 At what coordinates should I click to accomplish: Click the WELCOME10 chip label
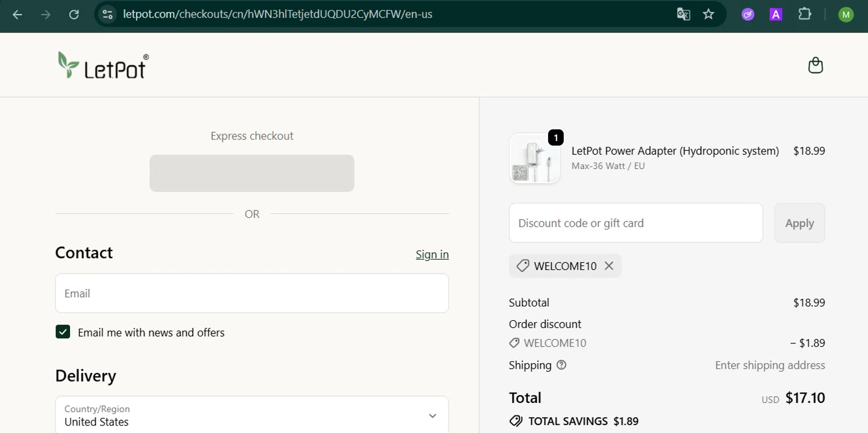565,266
